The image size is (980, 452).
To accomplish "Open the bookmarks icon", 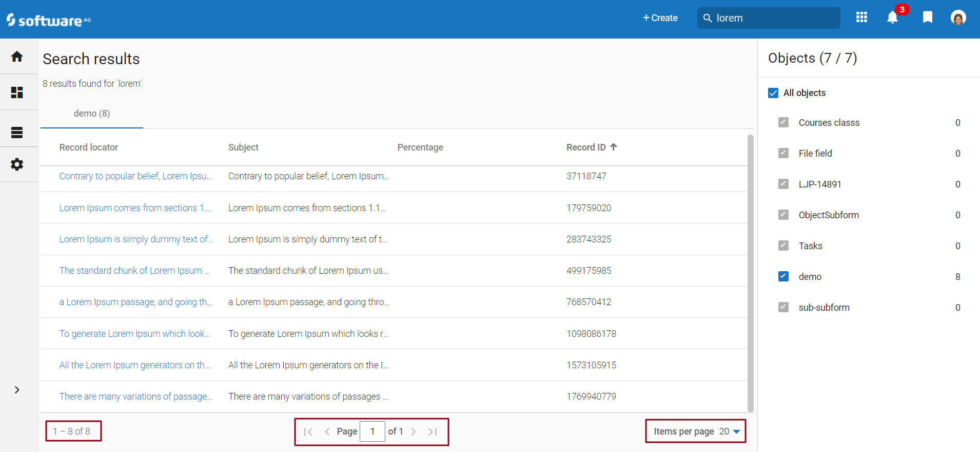I will tap(928, 17).
